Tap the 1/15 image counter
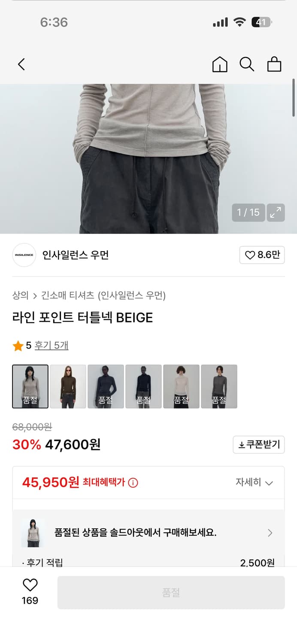The height and width of the screenshot is (644, 297). [248, 213]
